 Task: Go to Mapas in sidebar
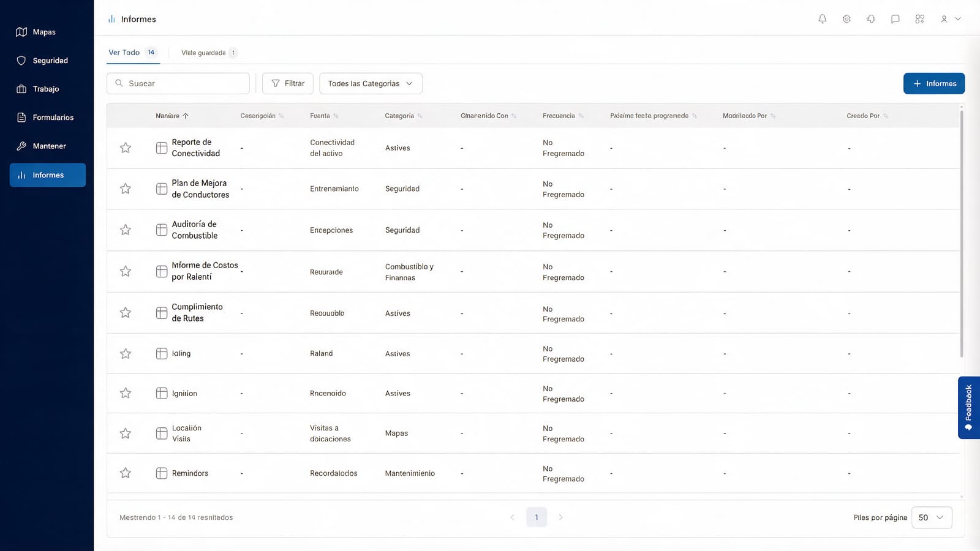tap(47, 32)
